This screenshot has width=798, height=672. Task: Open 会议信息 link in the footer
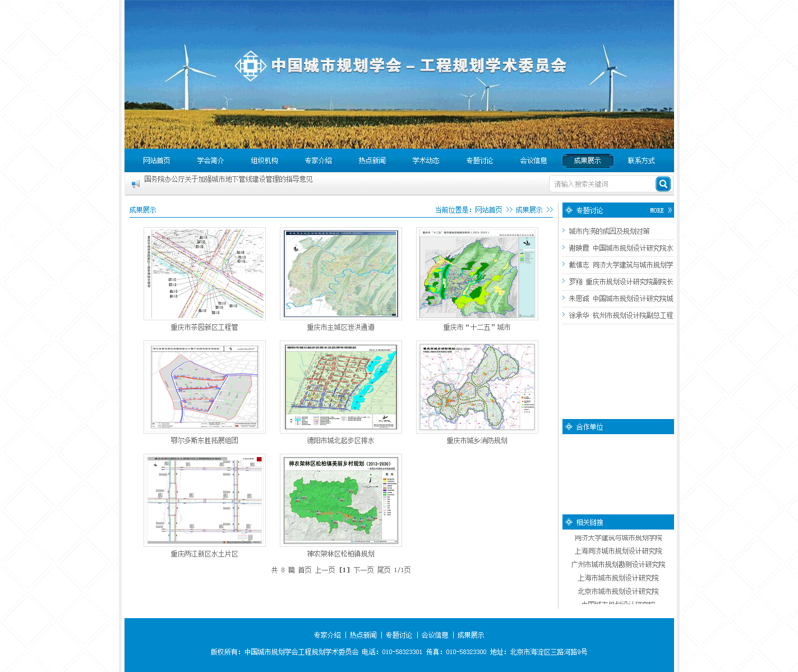click(x=435, y=635)
